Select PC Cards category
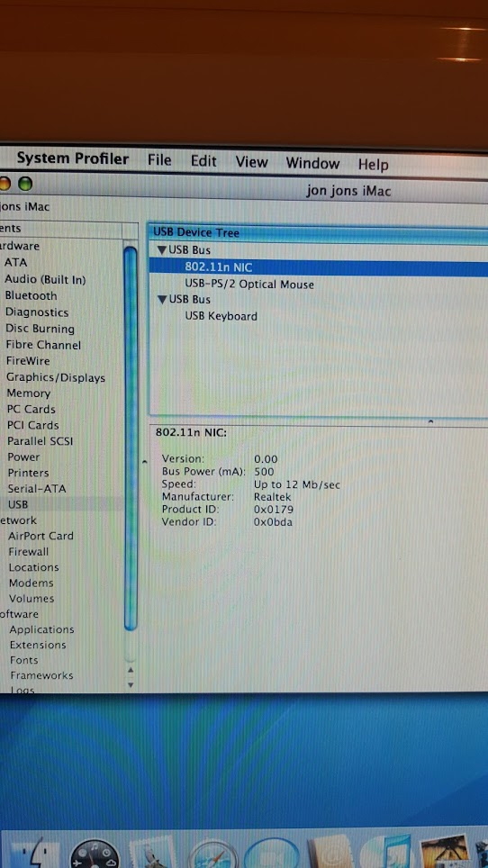Image resolution: width=488 pixels, height=868 pixels. click(31, 410)
